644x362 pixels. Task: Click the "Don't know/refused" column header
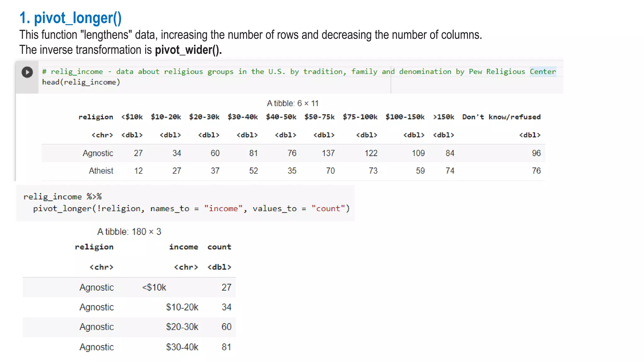click(x=502, y=117)
